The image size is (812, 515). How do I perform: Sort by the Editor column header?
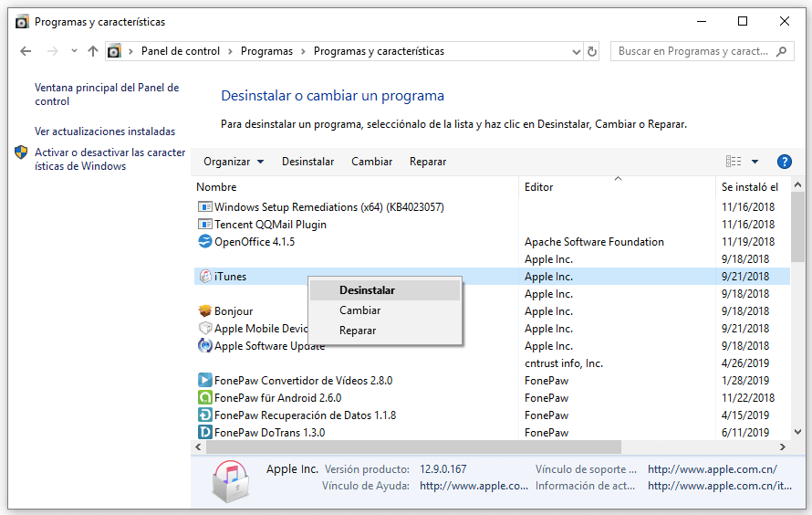[x=538, y=187]
